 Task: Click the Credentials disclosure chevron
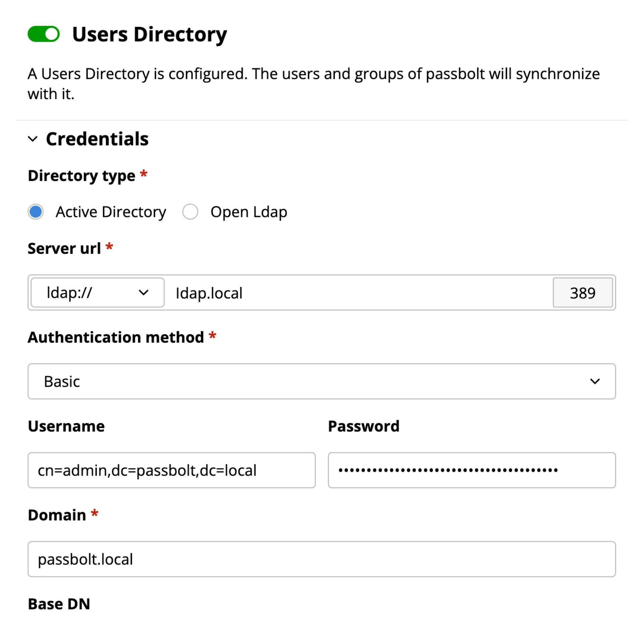click(33, 139)
